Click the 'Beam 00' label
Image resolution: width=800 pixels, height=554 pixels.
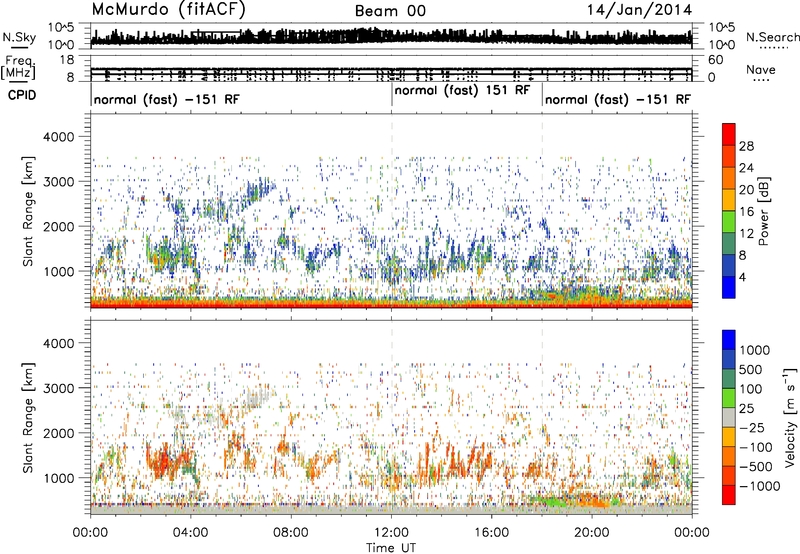[390, 11]
